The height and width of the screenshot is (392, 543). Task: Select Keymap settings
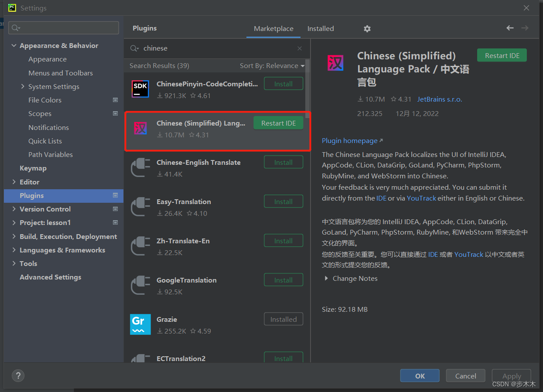[33, 168]
